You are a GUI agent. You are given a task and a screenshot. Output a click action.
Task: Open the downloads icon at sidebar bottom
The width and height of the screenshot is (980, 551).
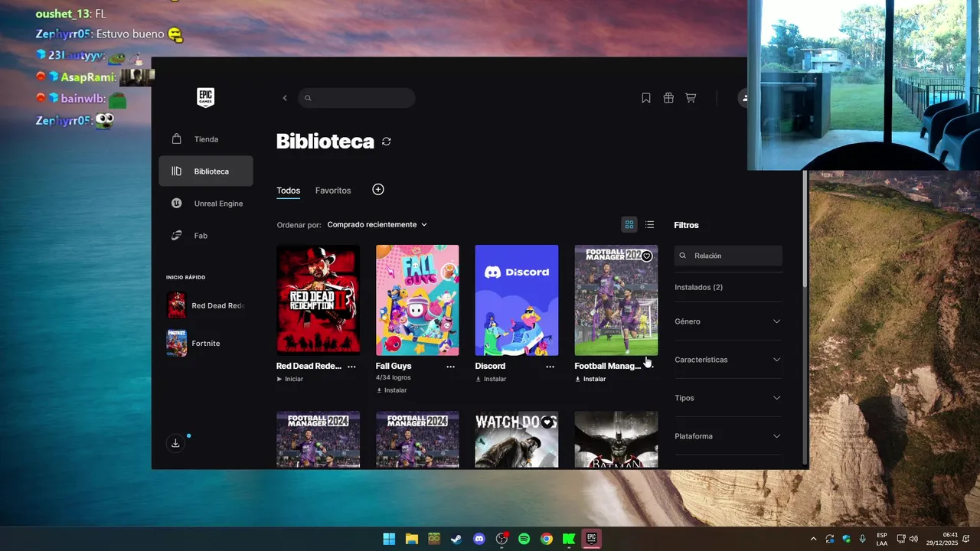[175, 443]
